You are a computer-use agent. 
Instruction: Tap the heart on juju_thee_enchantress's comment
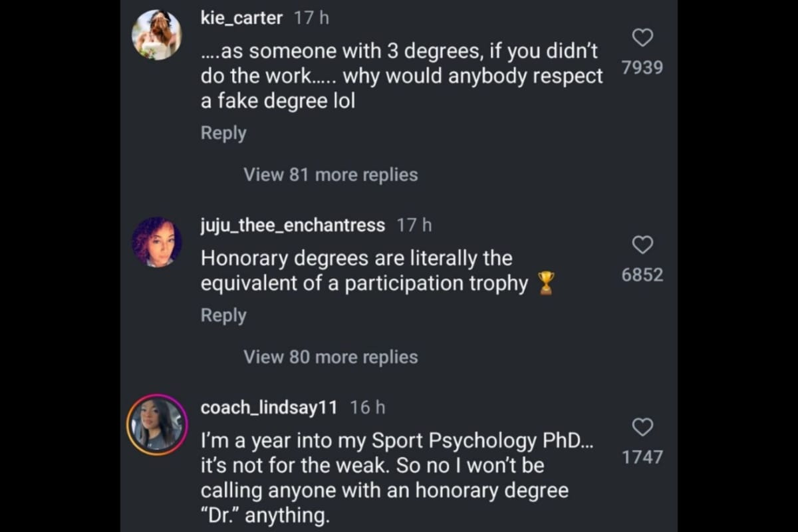point(642,245)
